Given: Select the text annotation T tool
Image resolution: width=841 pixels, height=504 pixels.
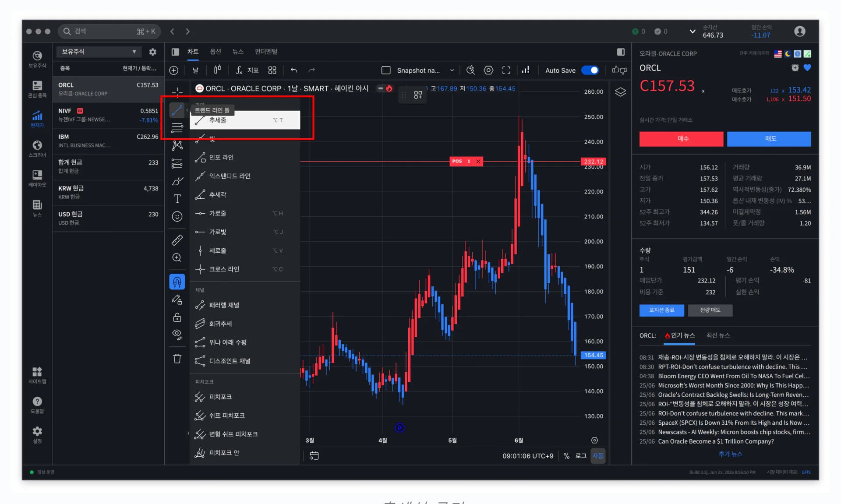Looking at the screenshot, I should 177,199.
